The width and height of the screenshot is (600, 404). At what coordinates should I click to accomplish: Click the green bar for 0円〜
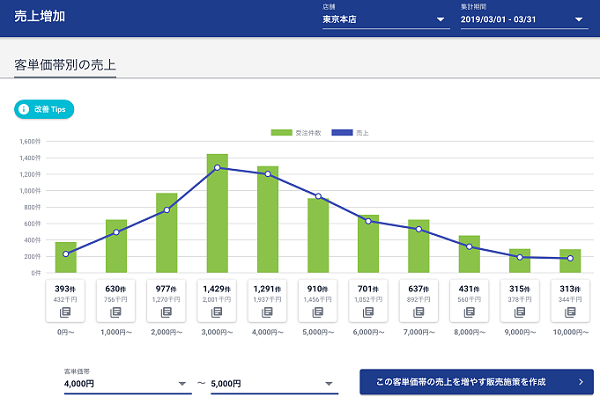coord(65,257)
